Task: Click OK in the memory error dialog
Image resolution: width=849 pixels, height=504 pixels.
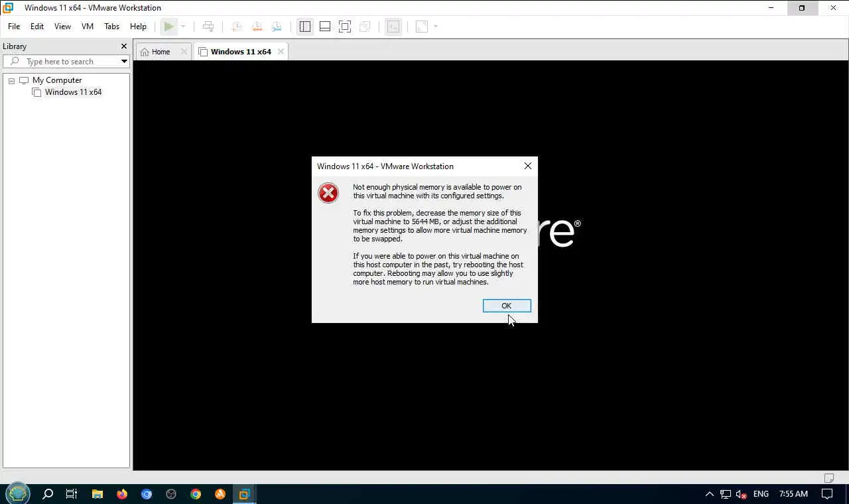Action: [507, 306]
